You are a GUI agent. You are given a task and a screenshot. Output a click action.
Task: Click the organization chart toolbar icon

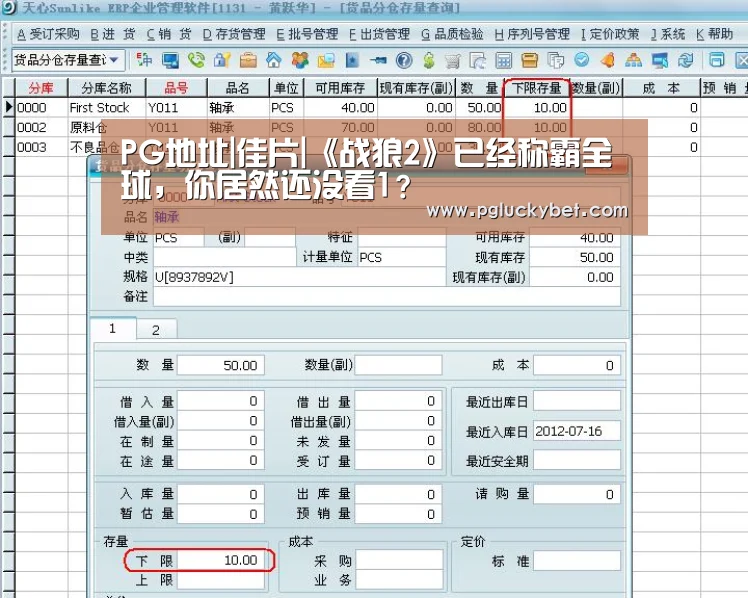[634, 60]
